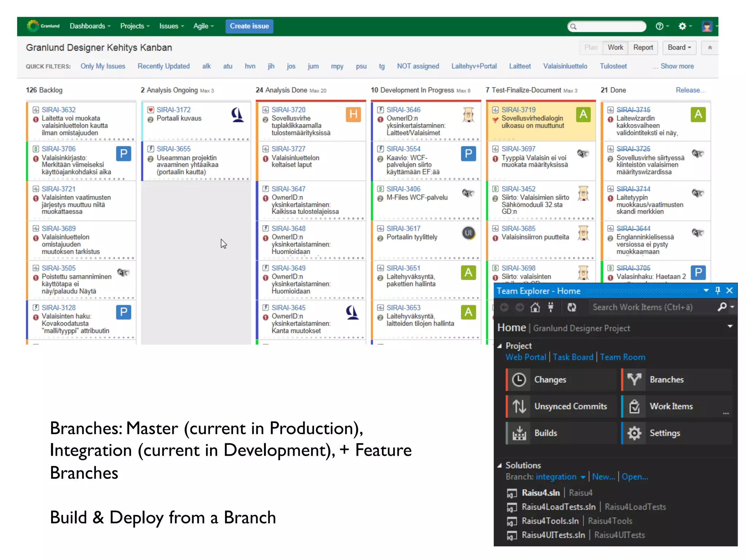Toggle the 'NOT assigned' quick filter
The width and height of the screenshot is (747, 560).
tap(418, 66)
